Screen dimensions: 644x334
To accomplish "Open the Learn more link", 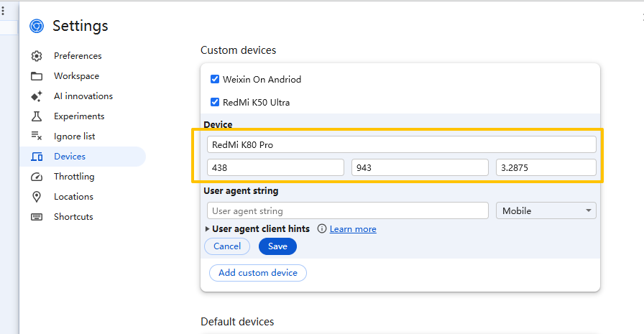I will [353, 229].
